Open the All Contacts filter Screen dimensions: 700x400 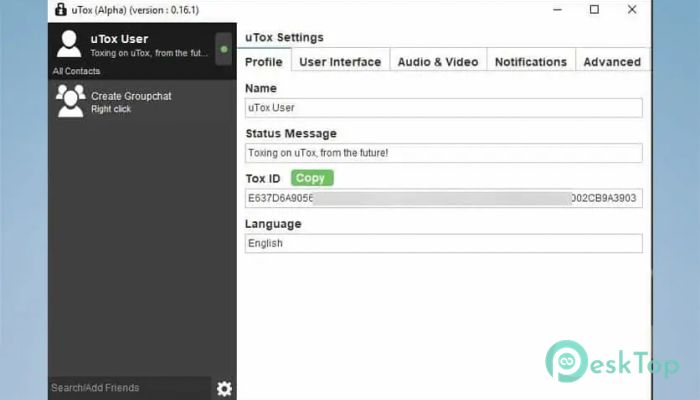click(x=76, y=71)
